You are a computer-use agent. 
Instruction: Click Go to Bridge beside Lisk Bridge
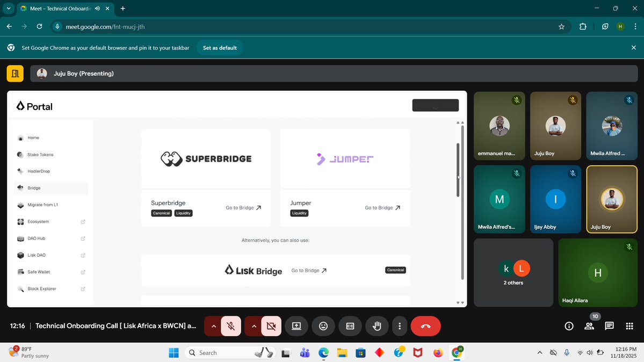tap(309, 270)
